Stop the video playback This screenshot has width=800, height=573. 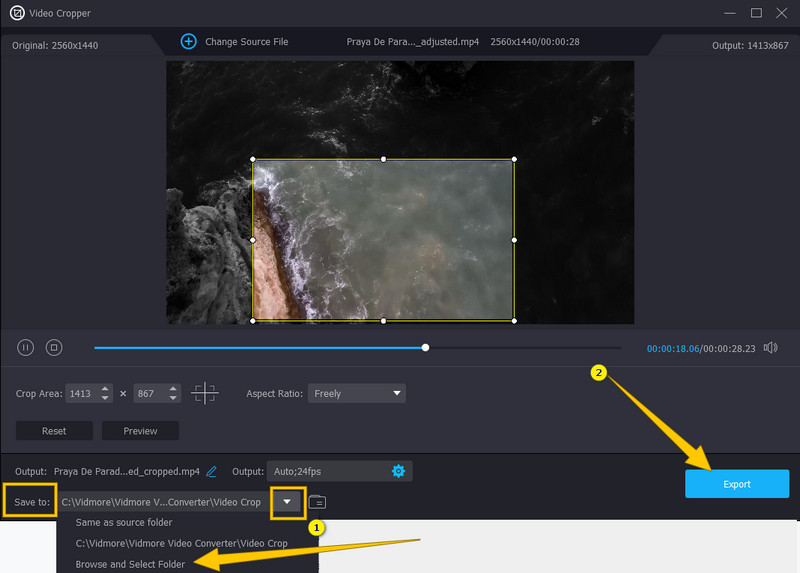(x=55, y=348)
